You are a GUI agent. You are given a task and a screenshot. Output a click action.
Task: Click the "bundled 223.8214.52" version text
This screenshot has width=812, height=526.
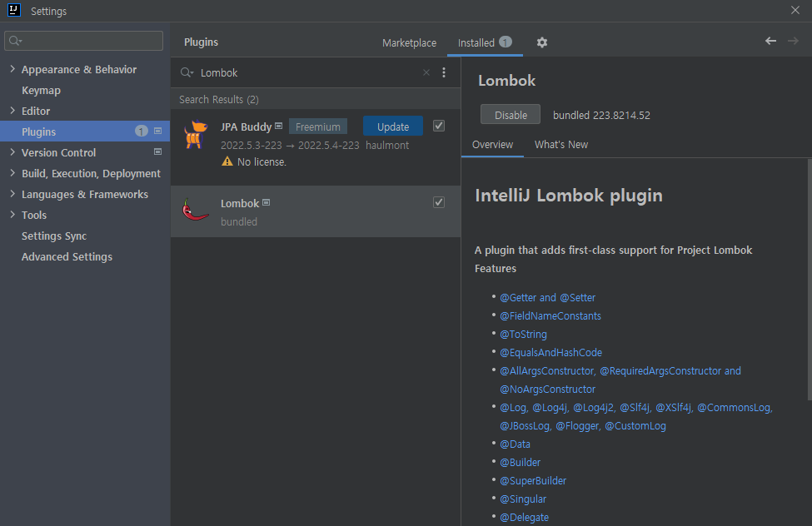601,115
